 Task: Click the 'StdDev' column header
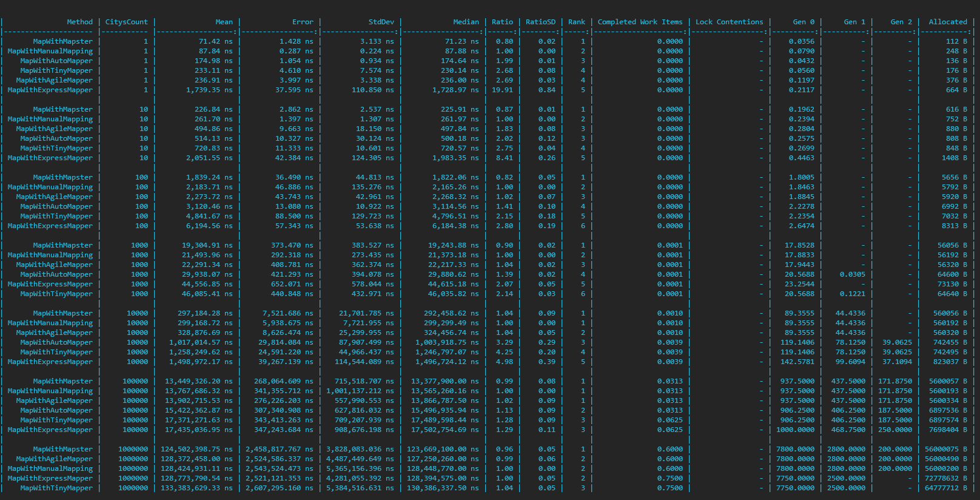[x=381, y=22]
